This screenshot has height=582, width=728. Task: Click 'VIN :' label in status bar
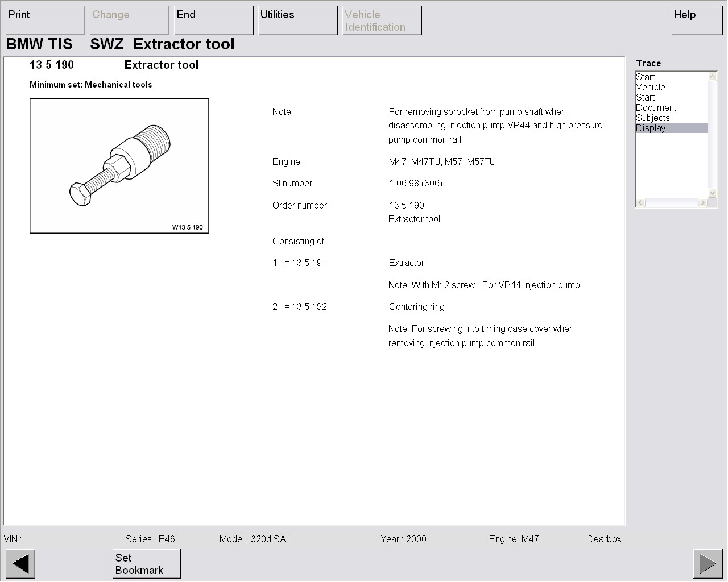point(13,539)
